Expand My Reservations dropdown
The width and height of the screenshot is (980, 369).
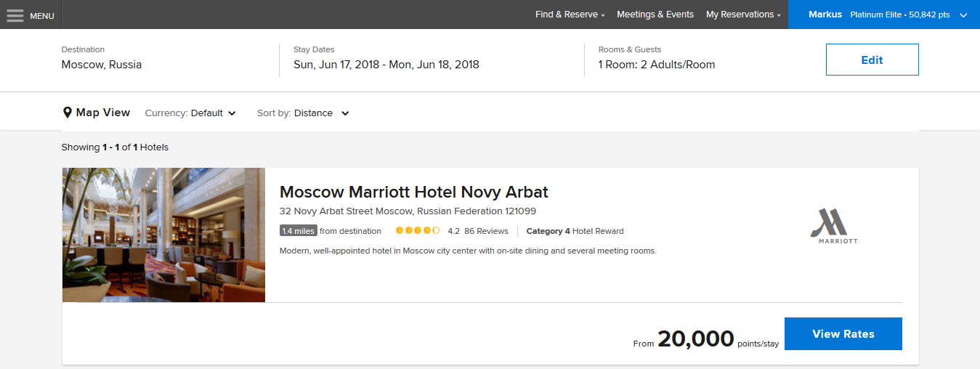743,15
